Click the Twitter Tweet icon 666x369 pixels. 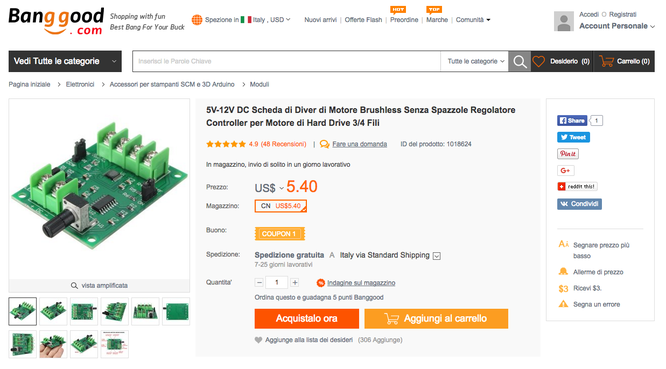tap(573, 137)
